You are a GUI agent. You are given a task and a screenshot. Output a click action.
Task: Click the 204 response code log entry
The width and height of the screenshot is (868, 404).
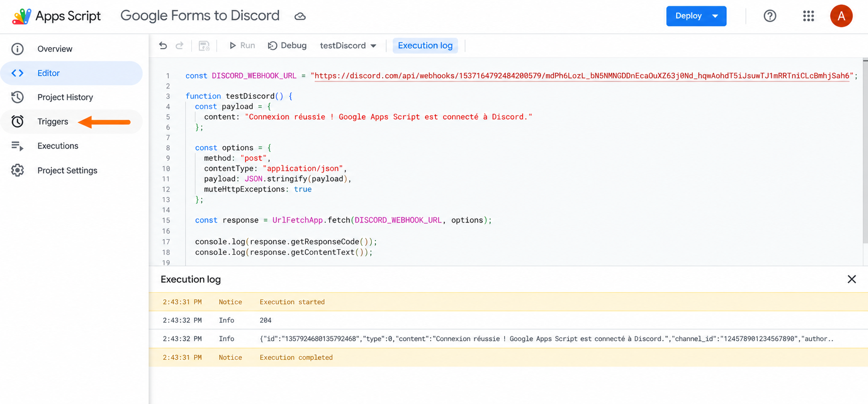click(508, 320)
